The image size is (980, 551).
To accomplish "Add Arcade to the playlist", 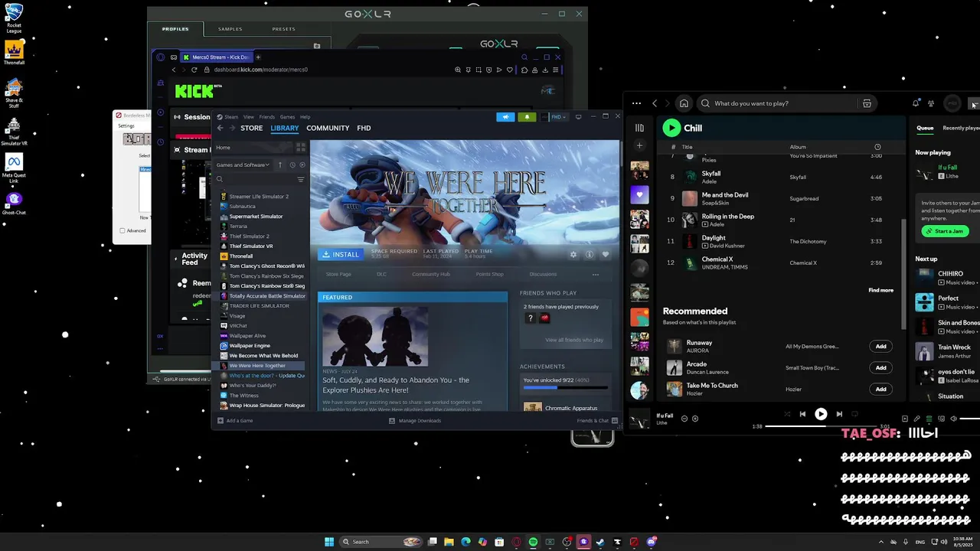I will (x=880, y=367).
